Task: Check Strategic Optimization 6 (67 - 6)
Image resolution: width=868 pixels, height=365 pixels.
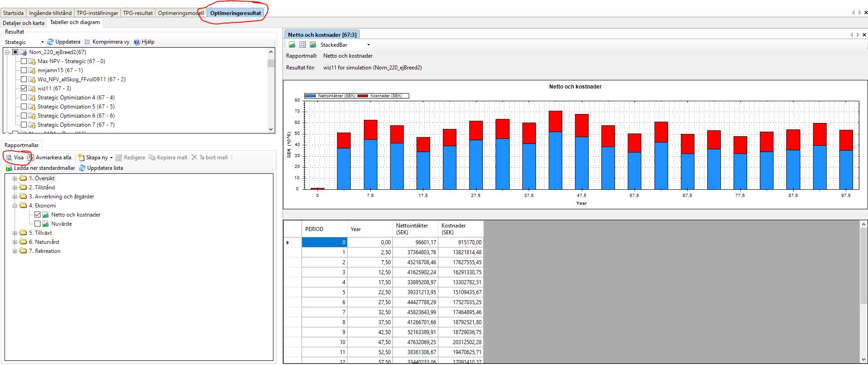Action: [x=24, y=116]
